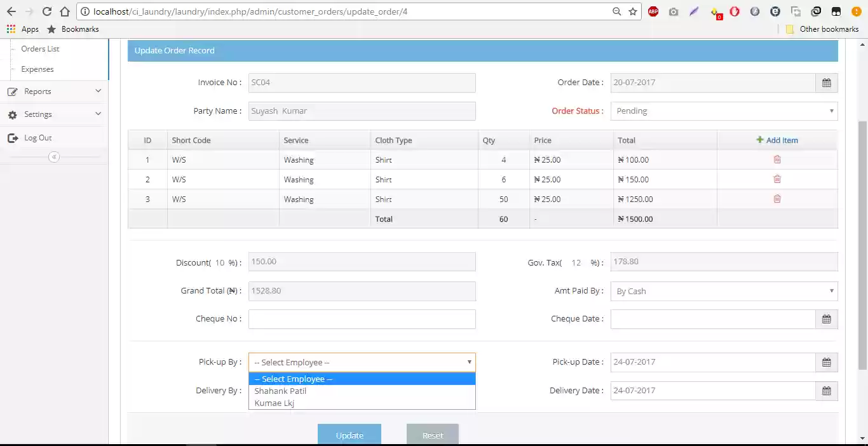Open Settings via the gear icon

pyautogui.click(x=14, y=114)
